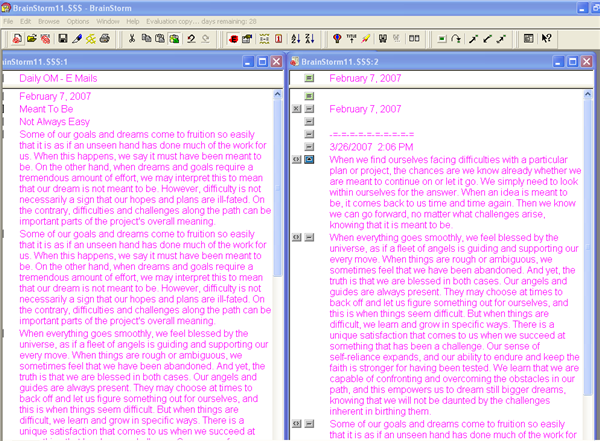Click the X button beside February 7, 2007 entry
The width and height of the screenshot is (600, 441).
click(x=297, y=109)
